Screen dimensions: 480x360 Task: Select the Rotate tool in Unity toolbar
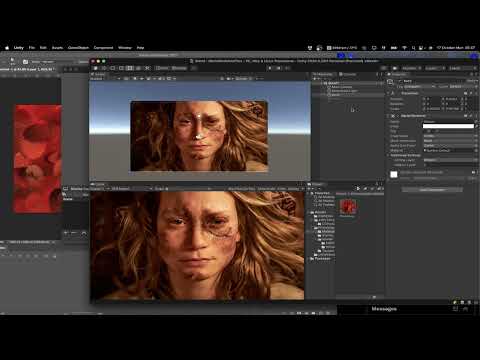(x=113, y=68)
